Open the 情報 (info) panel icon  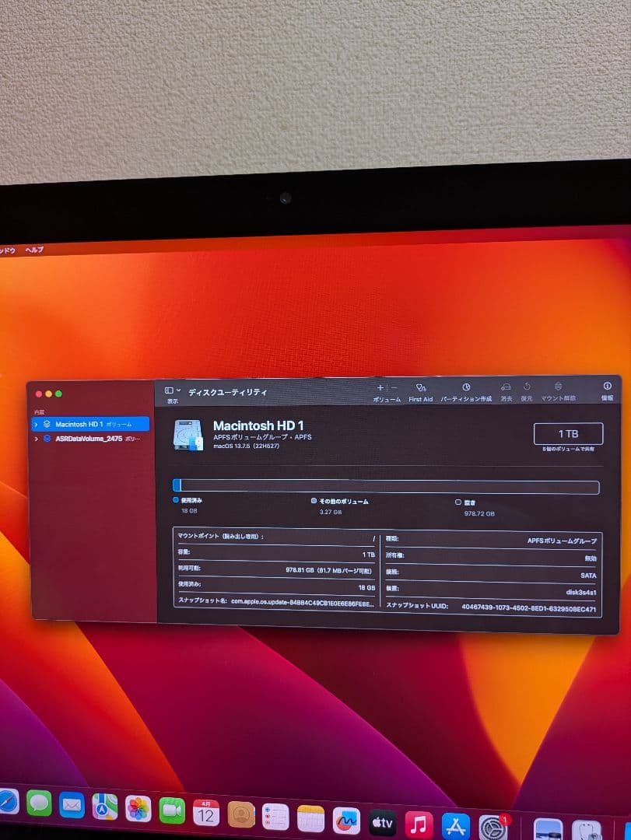(x=607, y=388)
